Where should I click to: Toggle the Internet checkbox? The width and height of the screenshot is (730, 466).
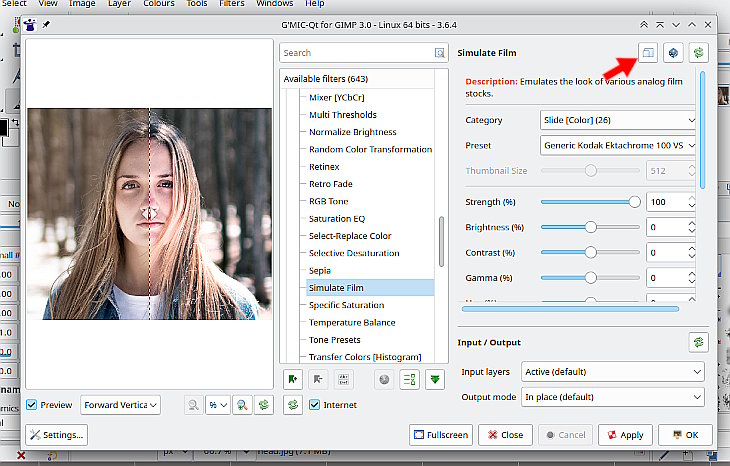[315, 405]
